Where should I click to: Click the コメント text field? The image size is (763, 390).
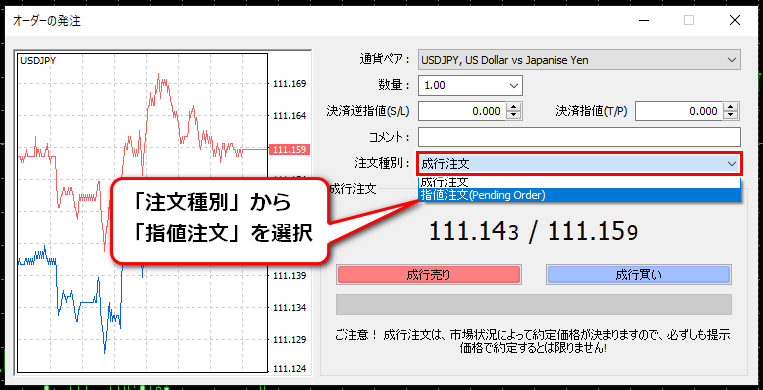[x=579, y=137]
